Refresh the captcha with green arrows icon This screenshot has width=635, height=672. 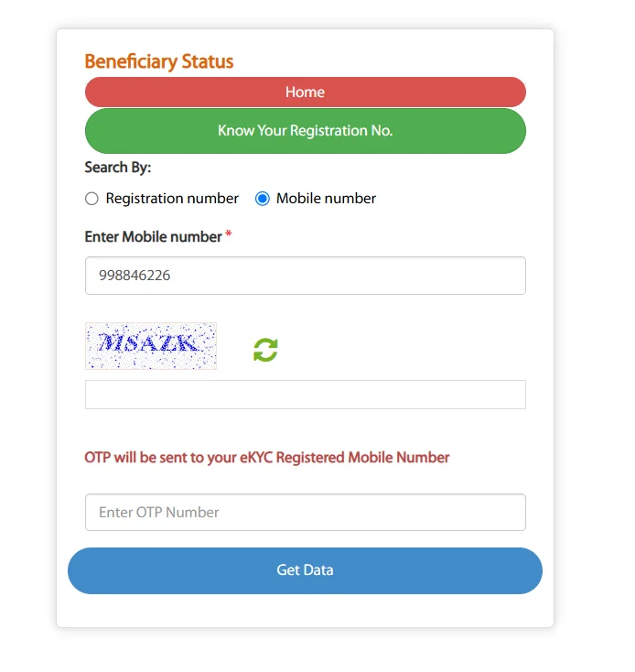tap(265, 350)
